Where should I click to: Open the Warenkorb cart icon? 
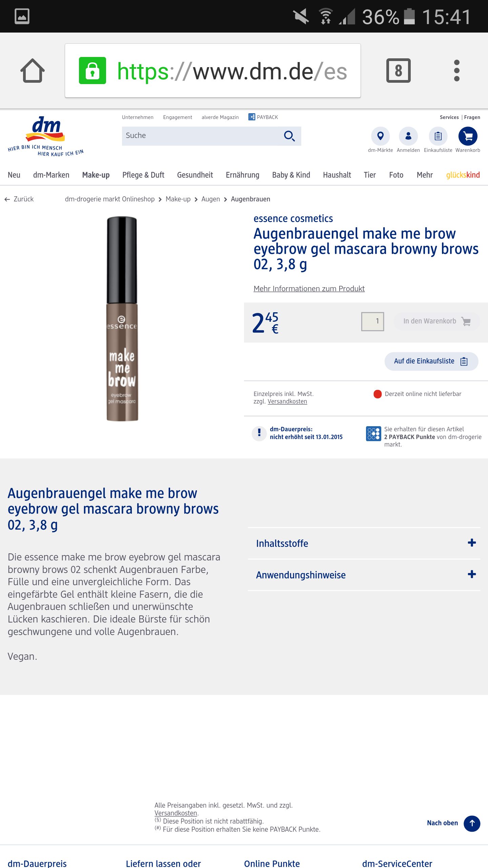(x=468, y=136)
